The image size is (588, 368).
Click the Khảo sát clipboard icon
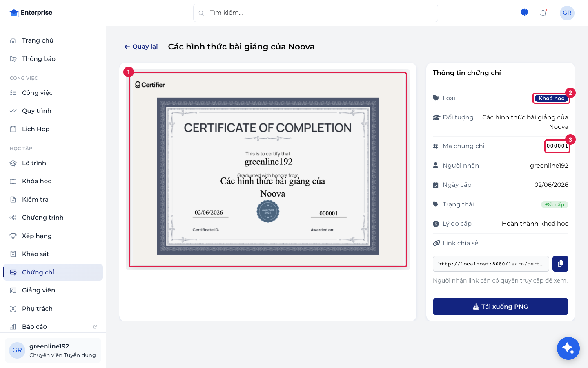13,254
